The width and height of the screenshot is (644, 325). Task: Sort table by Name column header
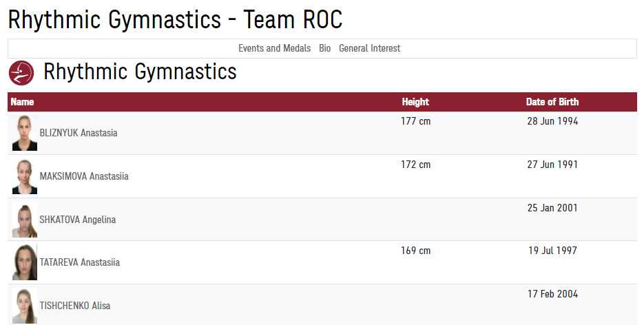coord(22,102)
